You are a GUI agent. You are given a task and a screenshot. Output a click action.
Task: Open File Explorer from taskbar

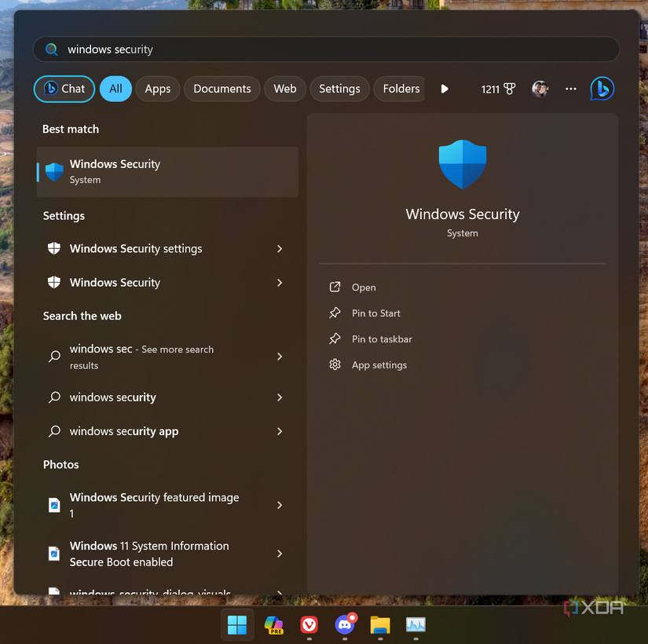pos(380,624)
